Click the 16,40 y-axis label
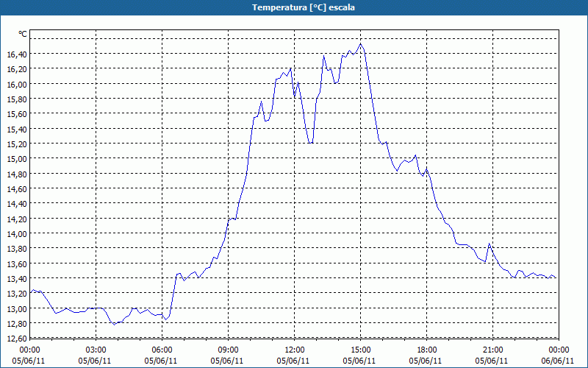This screenshot has width=588, height=368. 17,54
